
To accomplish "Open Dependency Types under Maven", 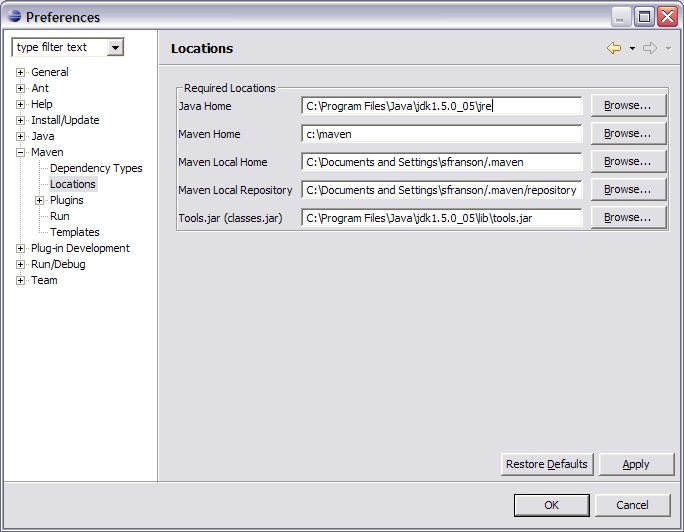I will coord(96,168).
